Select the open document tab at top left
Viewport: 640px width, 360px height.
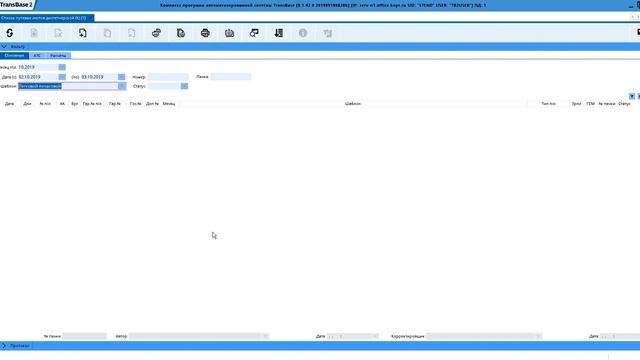[47, 18]
